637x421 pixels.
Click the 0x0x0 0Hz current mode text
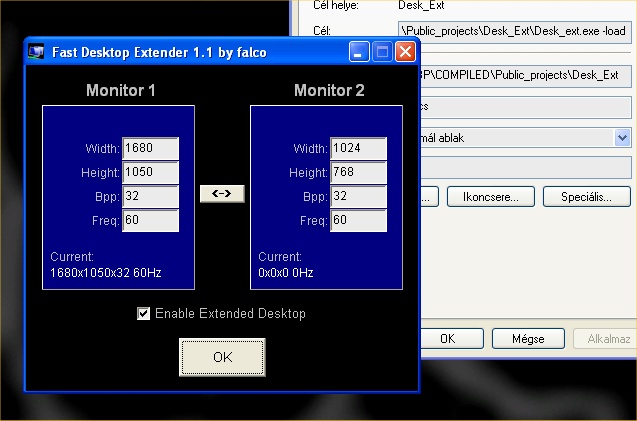click(x=286, y=273)
